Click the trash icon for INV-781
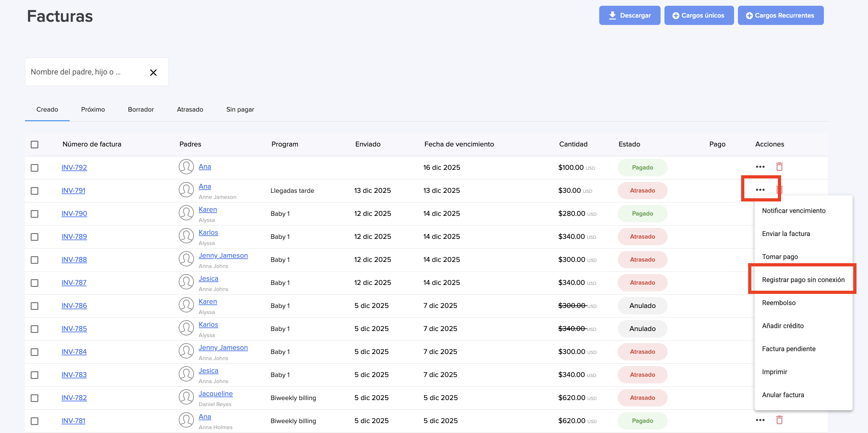This screenshot has width=868, height=433. pyautogui.click(x=779, y=420)
